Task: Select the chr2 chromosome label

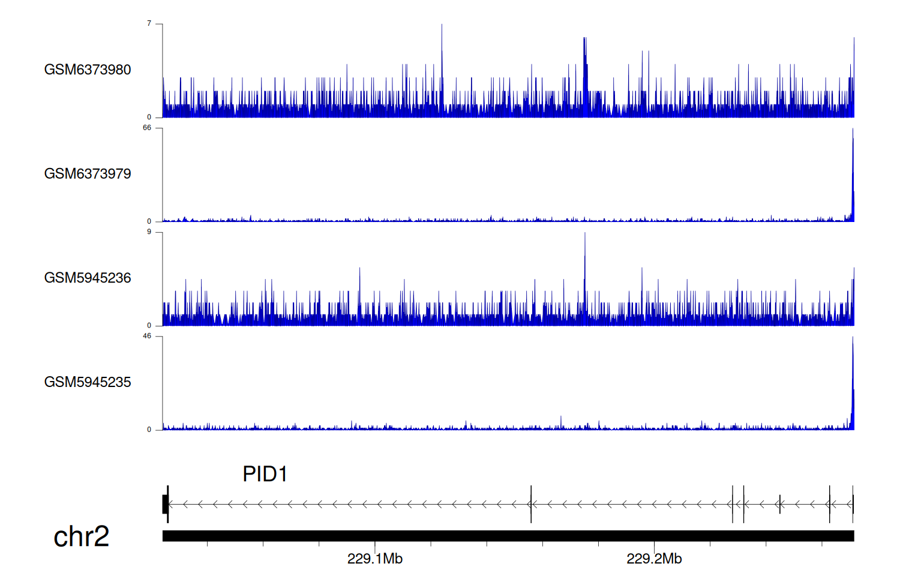Action: [x=81, y=536]
